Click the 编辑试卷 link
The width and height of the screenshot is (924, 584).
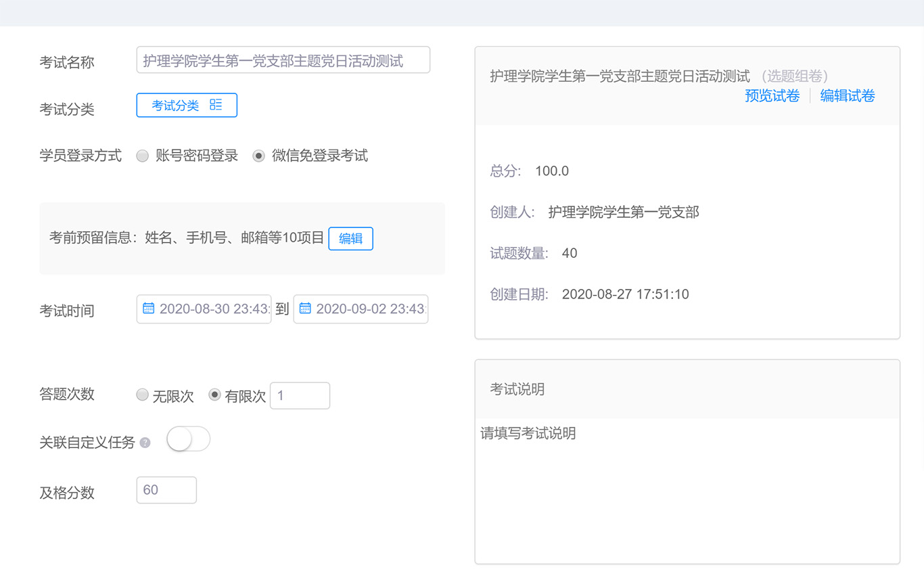[848, 96]
